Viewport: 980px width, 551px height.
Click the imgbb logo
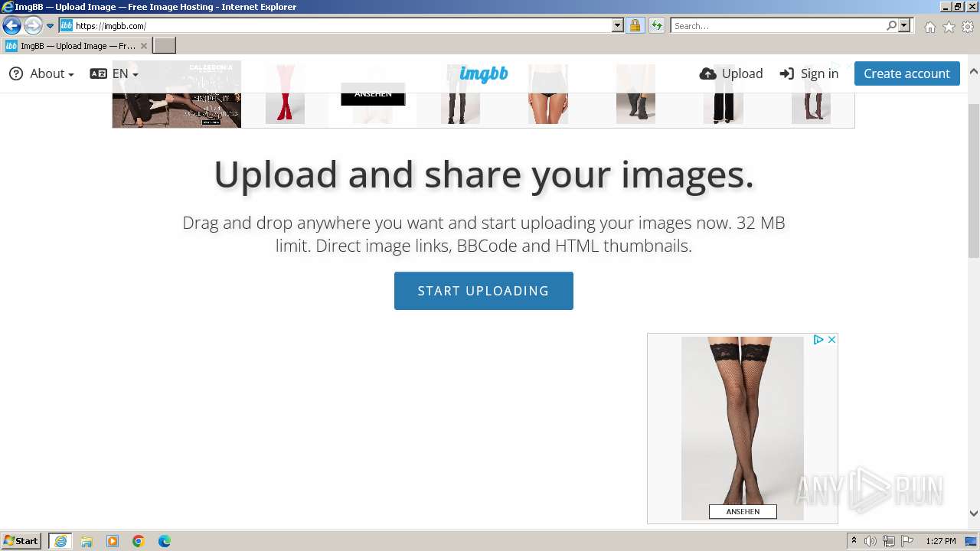pos(484,73)
